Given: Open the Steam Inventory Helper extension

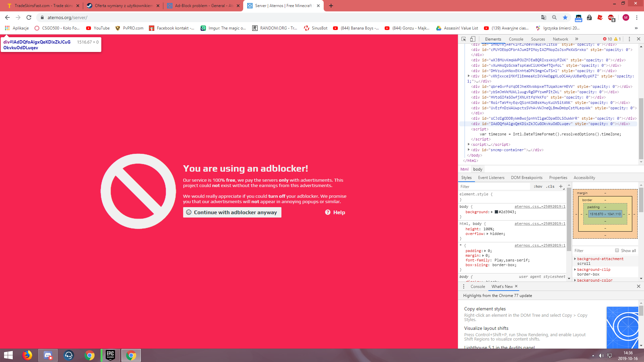Looking at the screenshot, I should tap(579, 18).
